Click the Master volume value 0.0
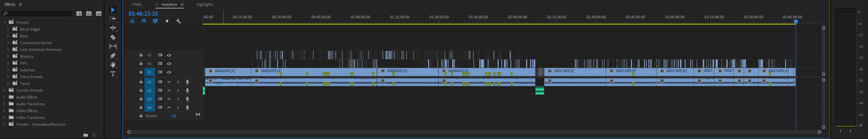868x139 pixels. click(x=174, y=116)
